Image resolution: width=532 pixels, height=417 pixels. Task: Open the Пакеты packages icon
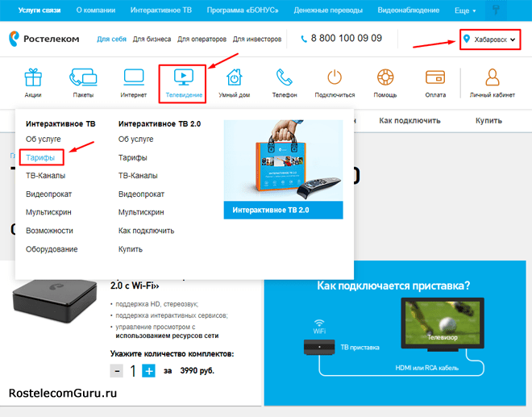click(83, 78)
